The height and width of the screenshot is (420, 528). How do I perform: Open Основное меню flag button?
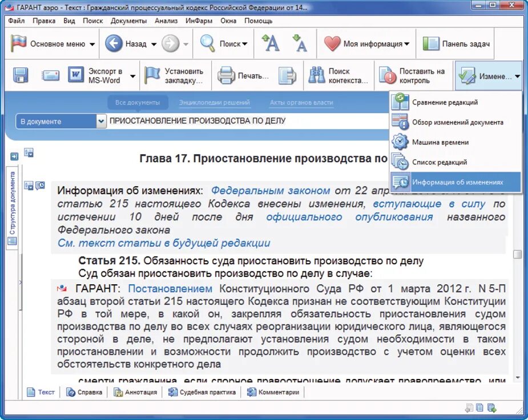point(48,44)
